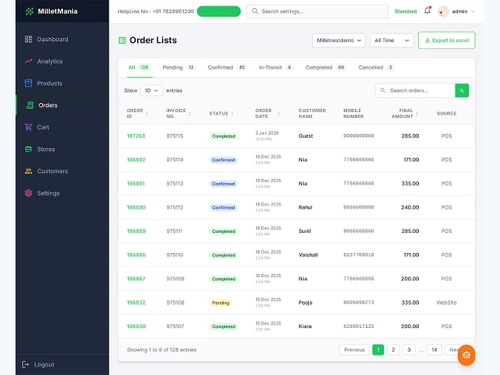Click the green search orders button
500x375 pixels.
pos(462,91)
